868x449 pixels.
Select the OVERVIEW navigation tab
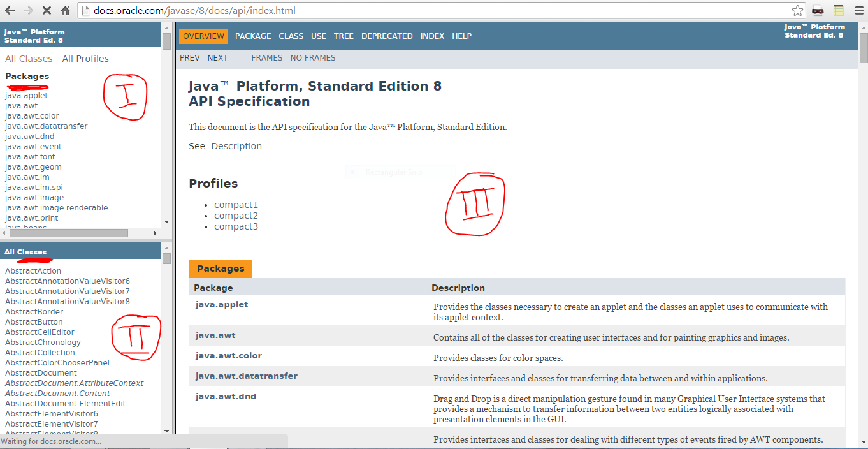pyautogui.click(x=204, y=36)
